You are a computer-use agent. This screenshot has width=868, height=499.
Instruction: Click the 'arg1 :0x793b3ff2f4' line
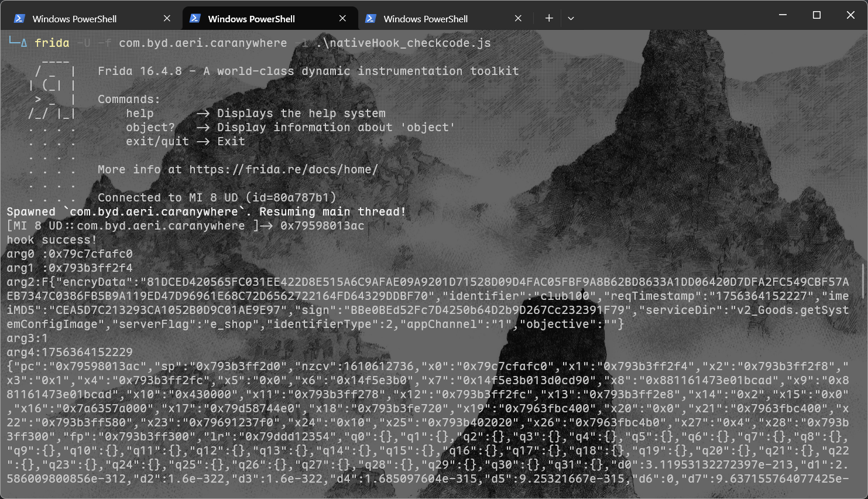(x=70, y=268)
